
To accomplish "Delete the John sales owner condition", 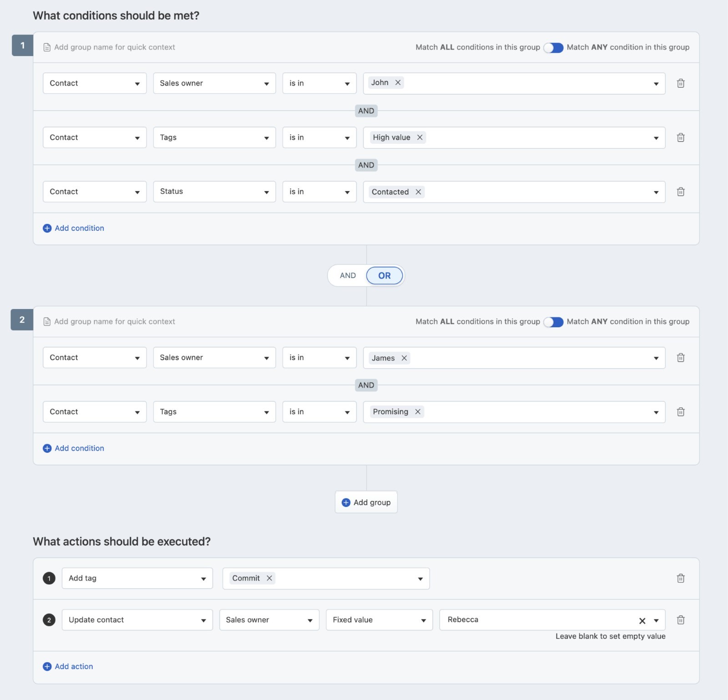I will 680,83.
